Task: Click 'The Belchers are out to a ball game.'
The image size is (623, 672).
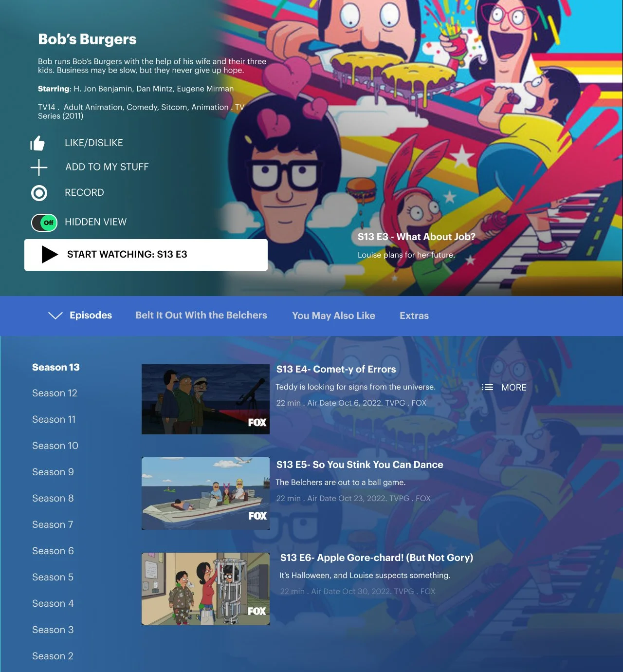Action: (340, 482)
